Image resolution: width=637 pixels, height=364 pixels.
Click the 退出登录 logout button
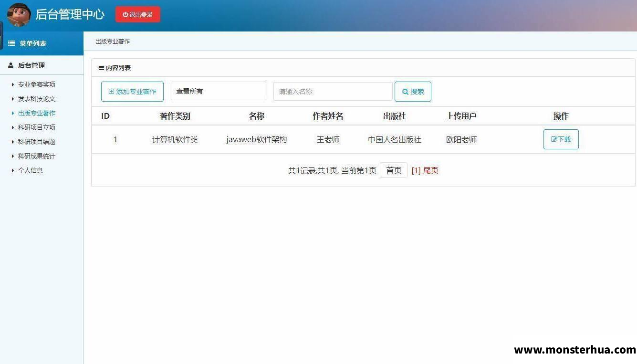click(x=138, y=14)
